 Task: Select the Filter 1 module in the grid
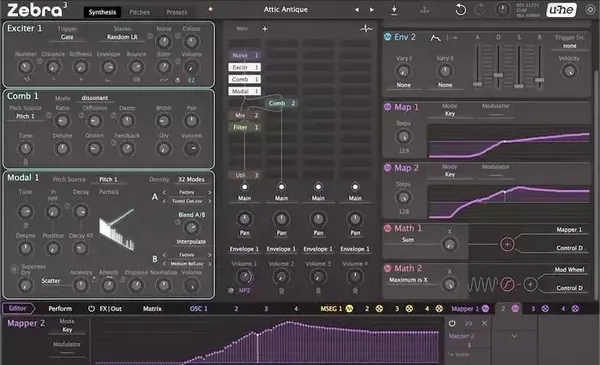tap(245, 127)
